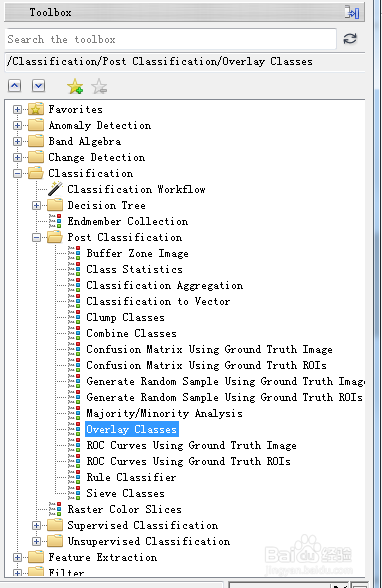The height and width of the screenshot is (588, 382).
Task: Click the Post Classification open folder icon
Action: point(55,237)
